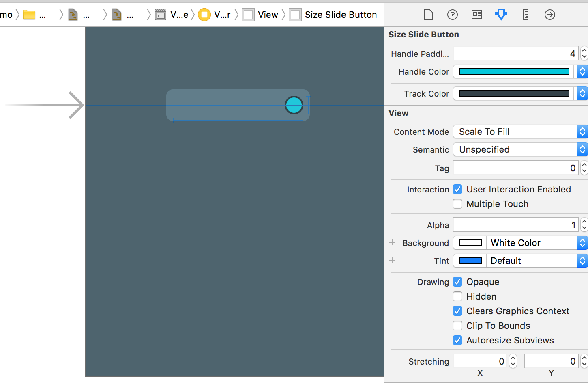Viewport: 588px width, 384px height.
Task: Step the Handle Padding value
Action: (584, 54)
